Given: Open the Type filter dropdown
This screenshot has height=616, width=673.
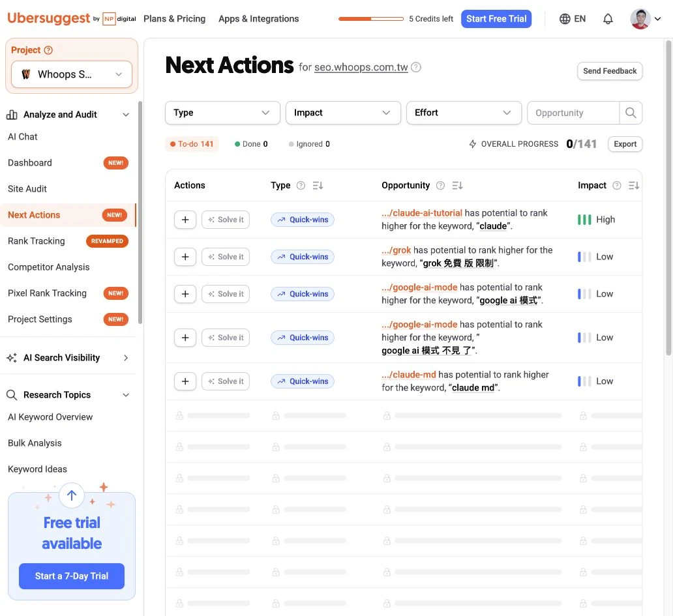Looking at the screenshot, I should pos(222,113).
